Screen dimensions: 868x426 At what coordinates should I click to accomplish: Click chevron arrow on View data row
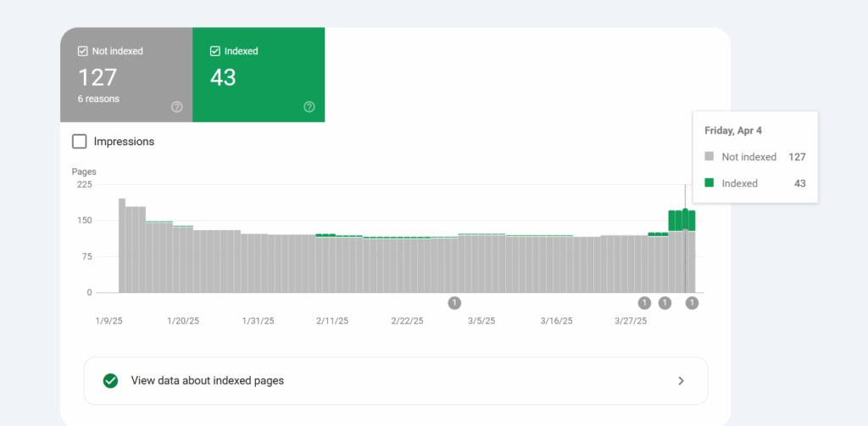pos(681,381)
